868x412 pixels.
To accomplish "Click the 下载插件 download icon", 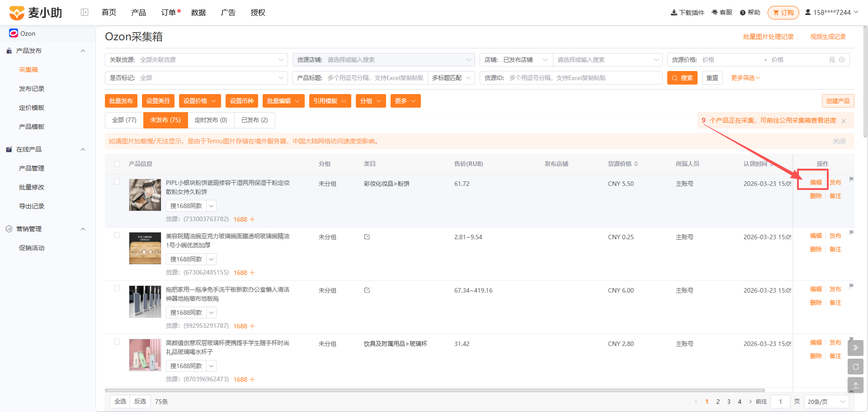I will (674, 13).
